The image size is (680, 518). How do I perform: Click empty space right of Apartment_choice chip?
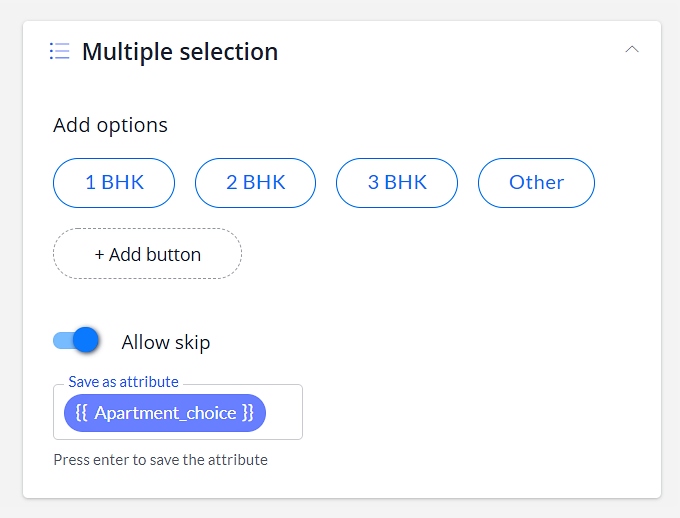pos(284,413)
